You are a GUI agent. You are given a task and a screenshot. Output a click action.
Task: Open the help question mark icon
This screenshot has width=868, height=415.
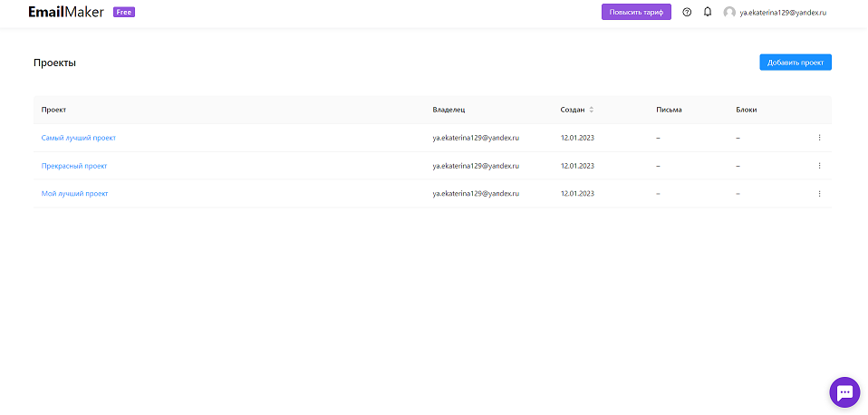coord(687,12)
